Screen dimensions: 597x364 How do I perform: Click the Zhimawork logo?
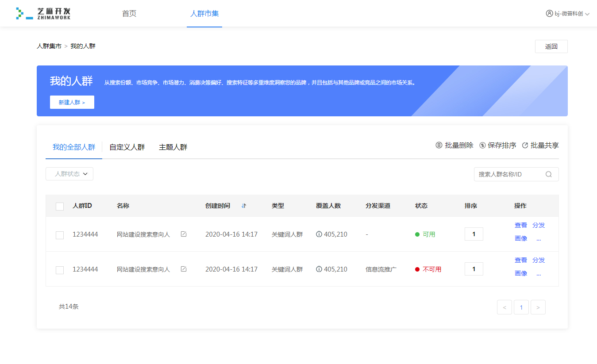pyautogui.click(x=43, y=13)
